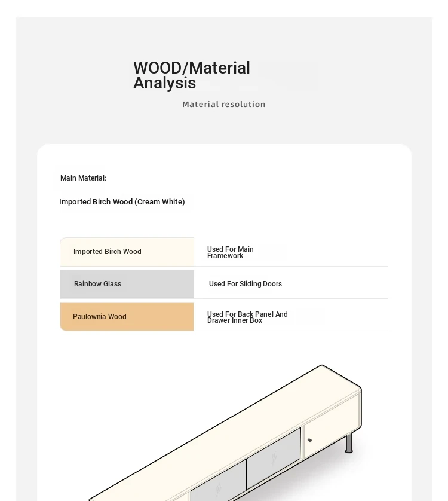Click the right glass sliding door

[x=274, y=458]
